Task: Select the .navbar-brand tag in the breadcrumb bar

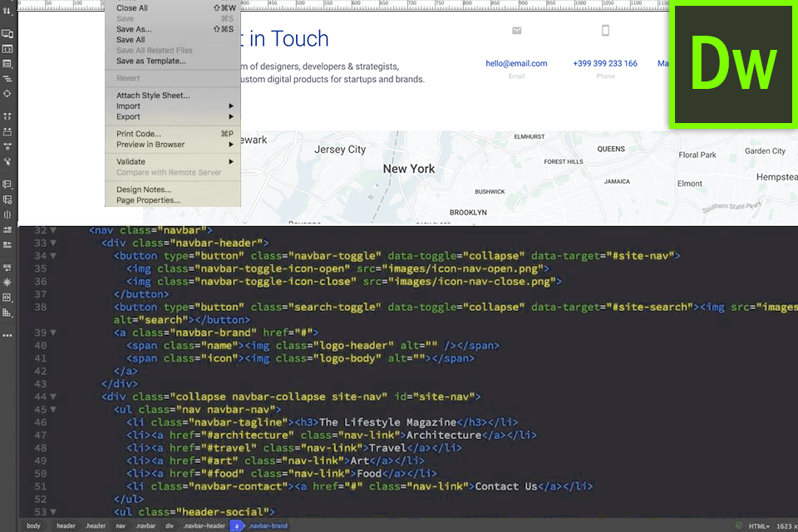Action: tap(268, 526)
